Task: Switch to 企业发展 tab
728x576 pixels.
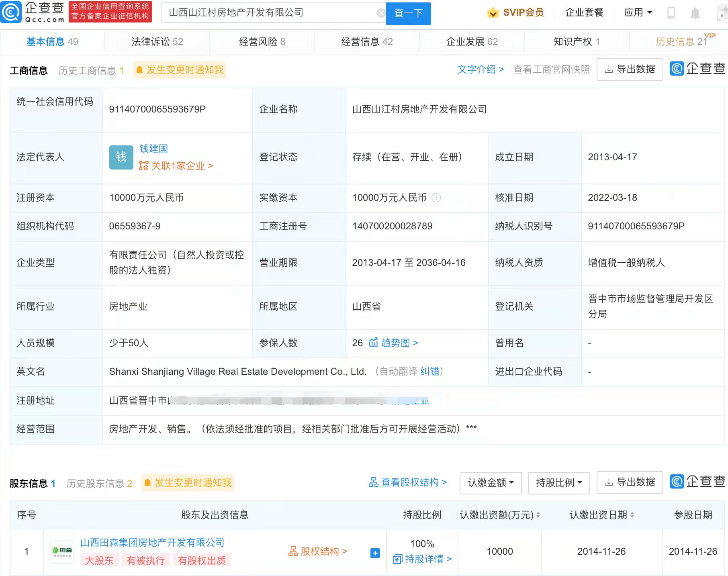Action: [x=472, y=42]
